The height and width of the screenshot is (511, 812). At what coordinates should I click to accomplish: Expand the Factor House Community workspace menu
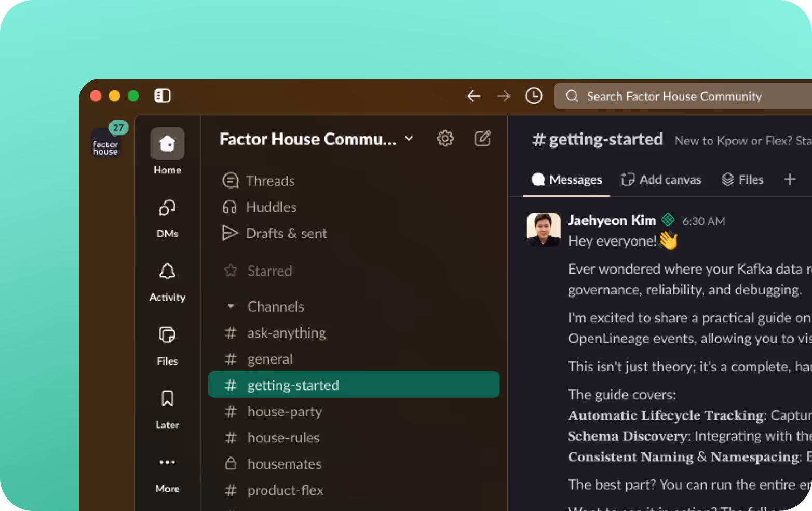(317, 139)
